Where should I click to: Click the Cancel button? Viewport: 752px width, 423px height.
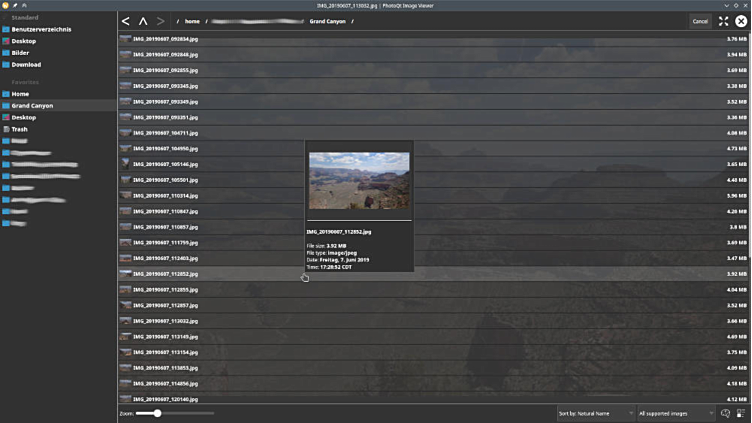click(700, 21)
